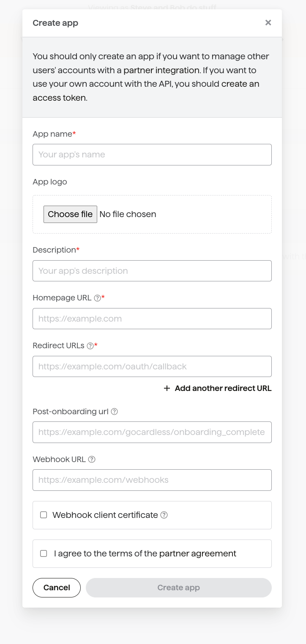Click the Cancel button
306x644 pixels.
(x=57, y=588)
